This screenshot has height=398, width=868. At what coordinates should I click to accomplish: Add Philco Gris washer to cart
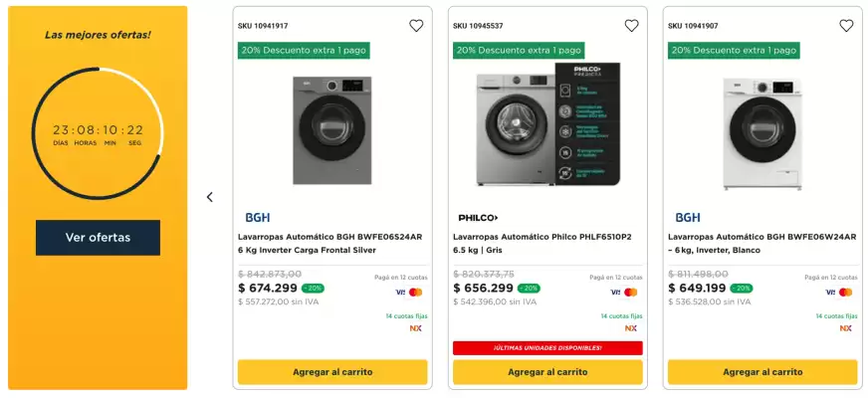point(547,372)
